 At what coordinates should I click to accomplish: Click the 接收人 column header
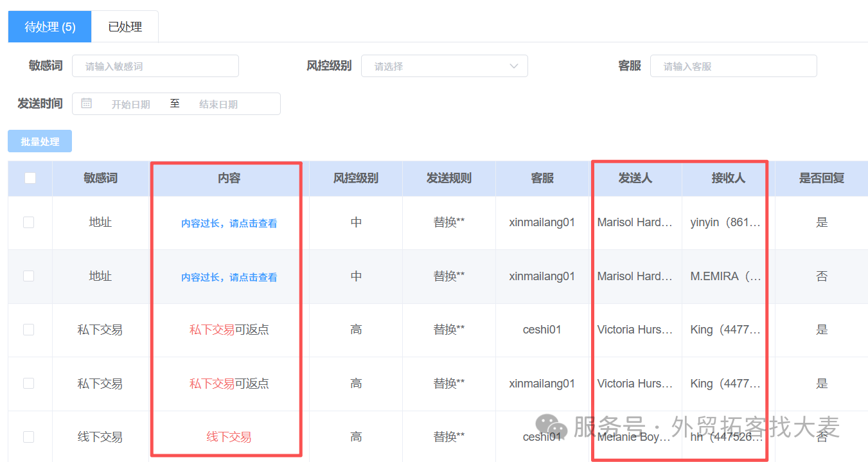729,178
